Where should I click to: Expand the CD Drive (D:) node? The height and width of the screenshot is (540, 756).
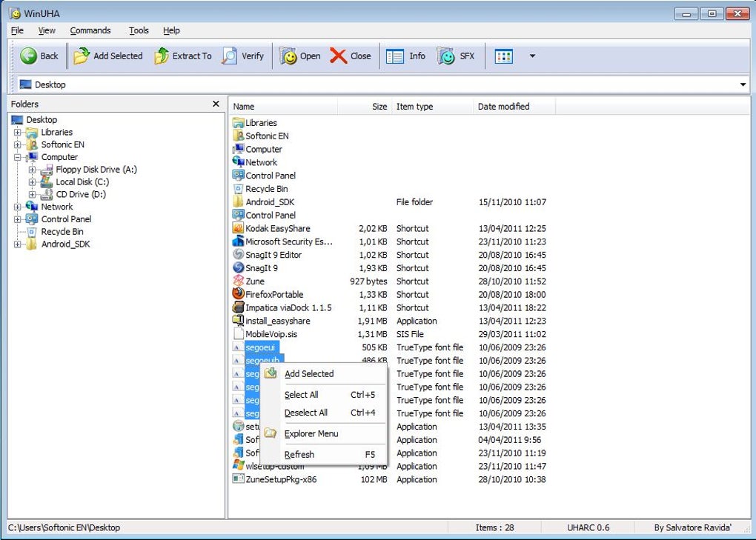[x=33, y=195]
